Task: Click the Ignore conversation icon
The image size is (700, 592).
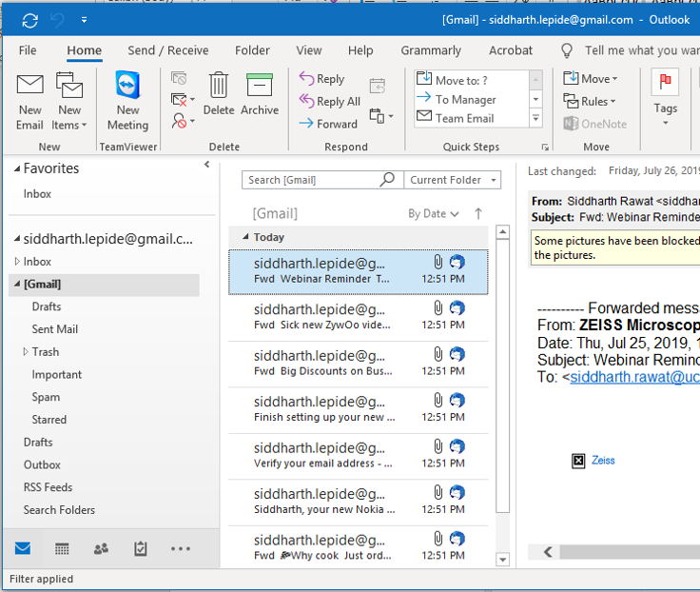Action: coord(179,79)
